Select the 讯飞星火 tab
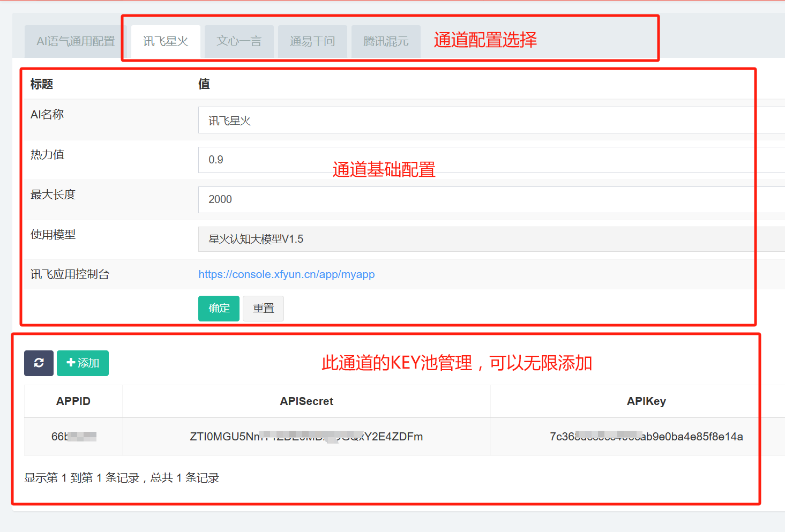Viewport: 785px width, 532px height. [x=166, y=41]
